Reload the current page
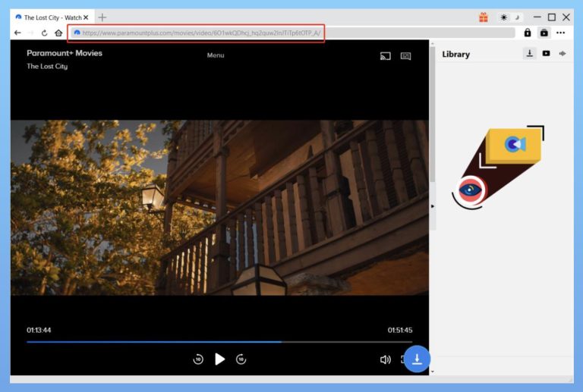The image size is (583, 392). tap(45, 33)
